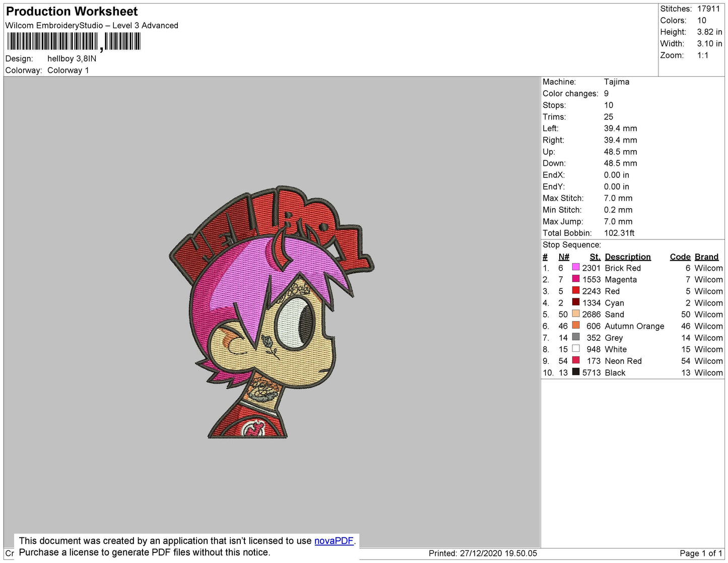728x563 pixels.
Task: Select the "Right:" measurement label
Action: [x=553, y=140]
